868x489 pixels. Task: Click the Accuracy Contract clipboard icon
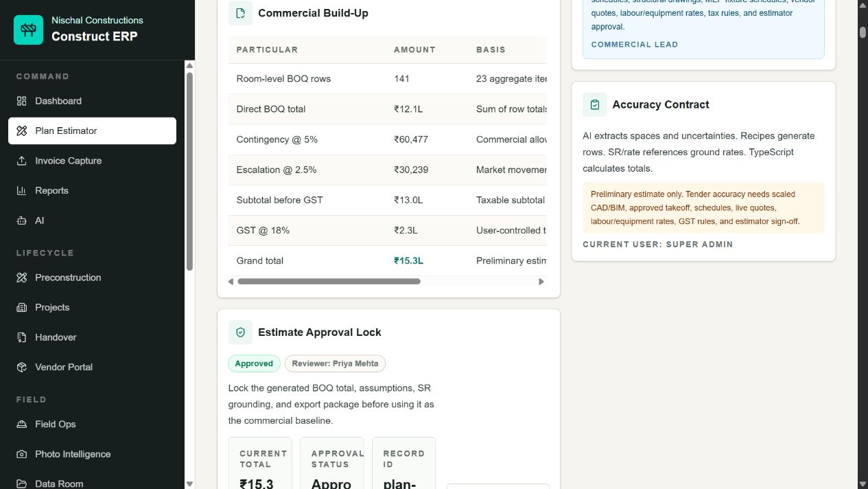point(595,104)
